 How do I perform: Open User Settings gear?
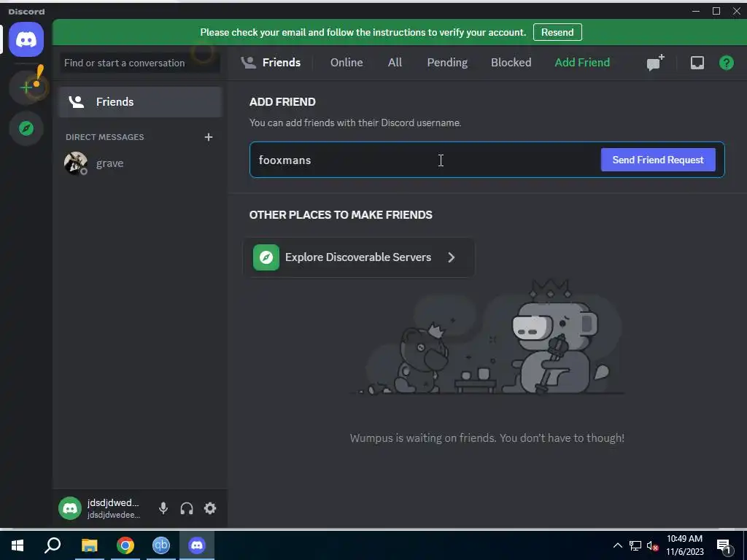pos(210,508)
